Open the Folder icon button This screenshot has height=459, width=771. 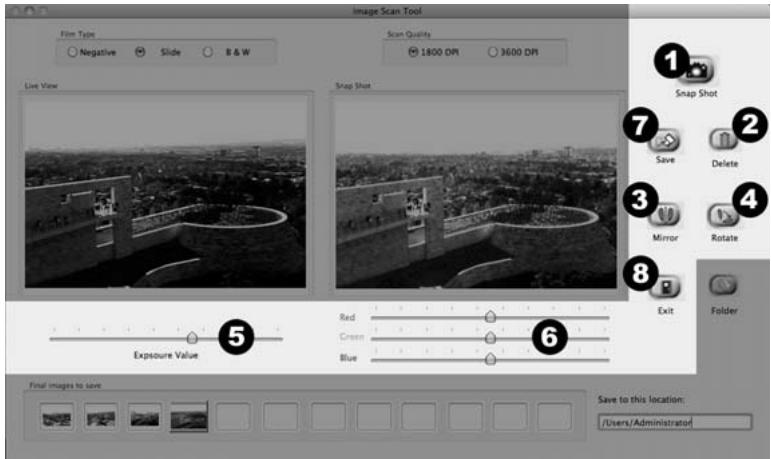(x=723, y=285)
